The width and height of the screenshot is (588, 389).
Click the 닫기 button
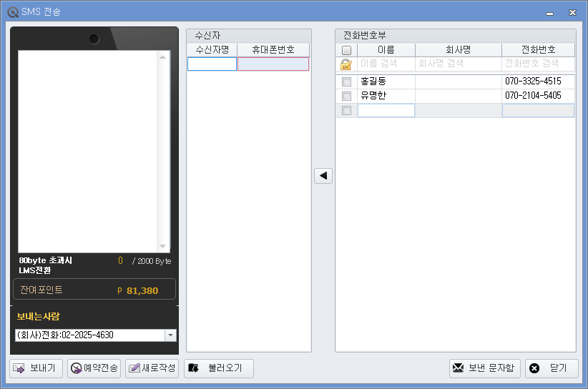click(x=552, y=368)
